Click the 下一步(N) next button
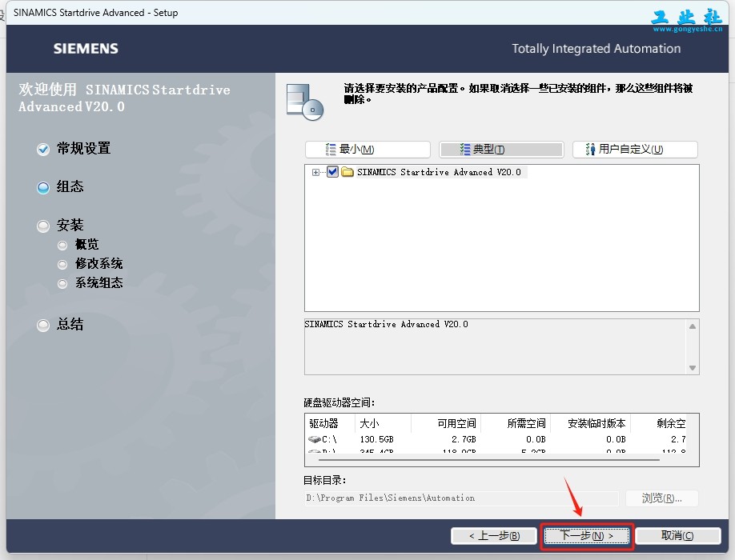Viewport: 735px width, 560px height. tap(586, 536)
